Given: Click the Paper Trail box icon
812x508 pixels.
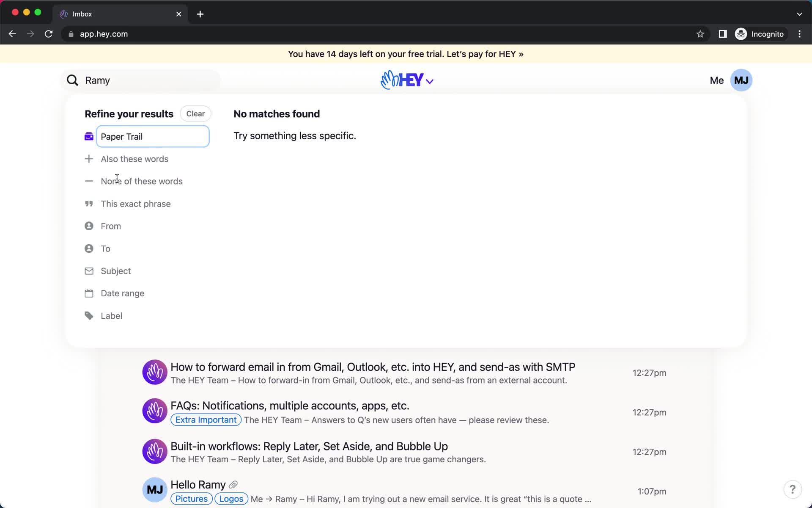Looking at the screenshot, I should tap(89, 136).
